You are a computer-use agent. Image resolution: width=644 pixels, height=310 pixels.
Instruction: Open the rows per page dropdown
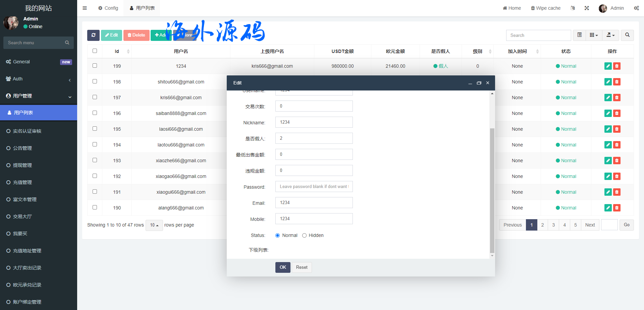pyautogui.click(x=154, y=225)
